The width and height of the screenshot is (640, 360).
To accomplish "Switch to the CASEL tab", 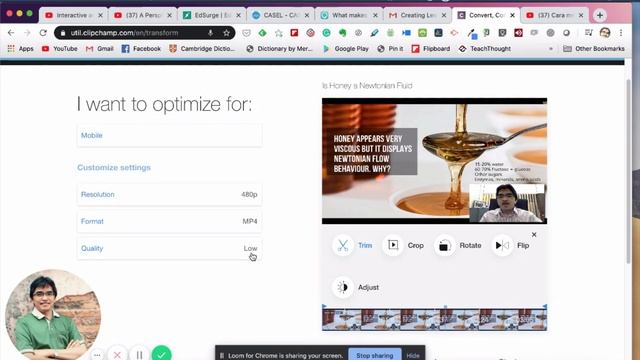I will (280, 15).
